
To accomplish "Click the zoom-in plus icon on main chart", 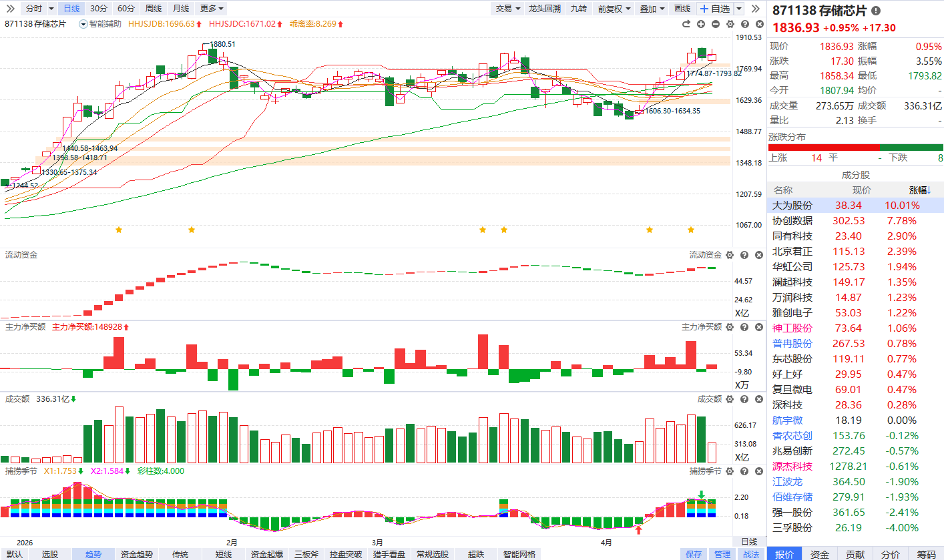I will coord(701,24).
